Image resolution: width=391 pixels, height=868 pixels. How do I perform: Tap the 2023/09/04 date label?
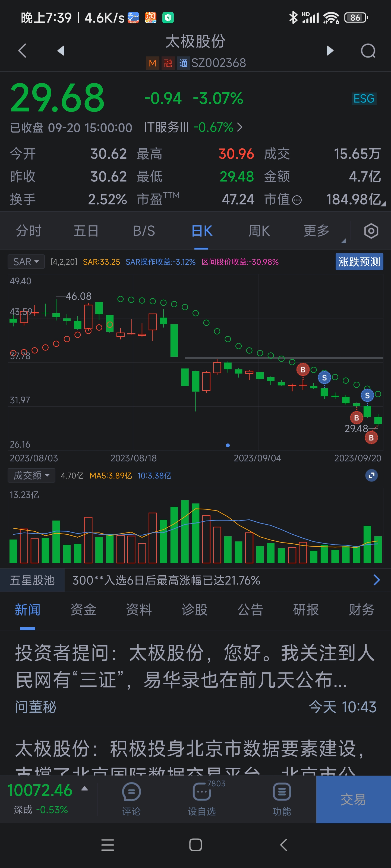[x=257, y=458]
